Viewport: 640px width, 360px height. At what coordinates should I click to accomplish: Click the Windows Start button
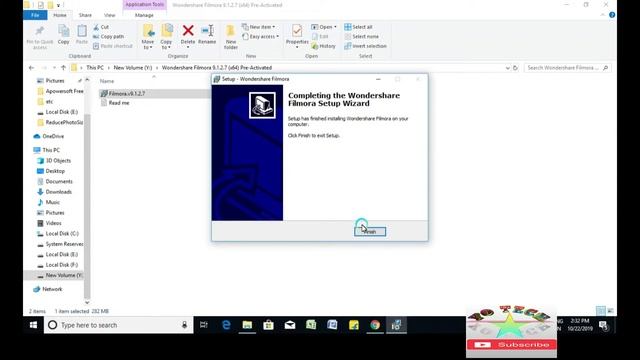[33, 325]
